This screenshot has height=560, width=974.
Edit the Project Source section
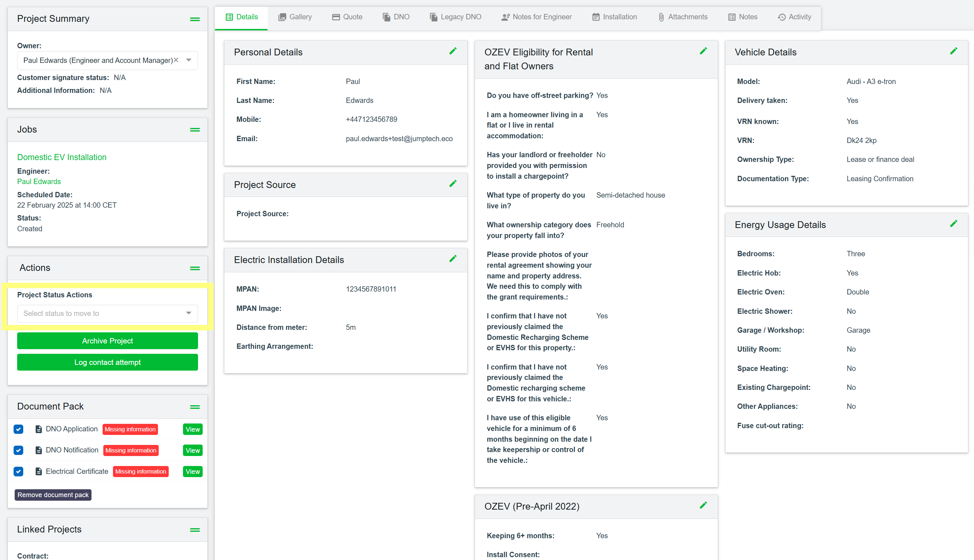453,183
